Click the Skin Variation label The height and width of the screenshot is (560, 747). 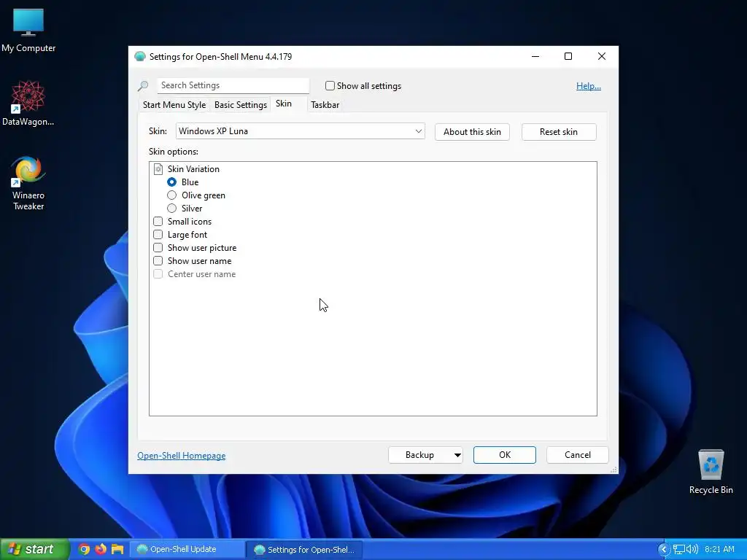pyautogui.click(x=193, y=169)
